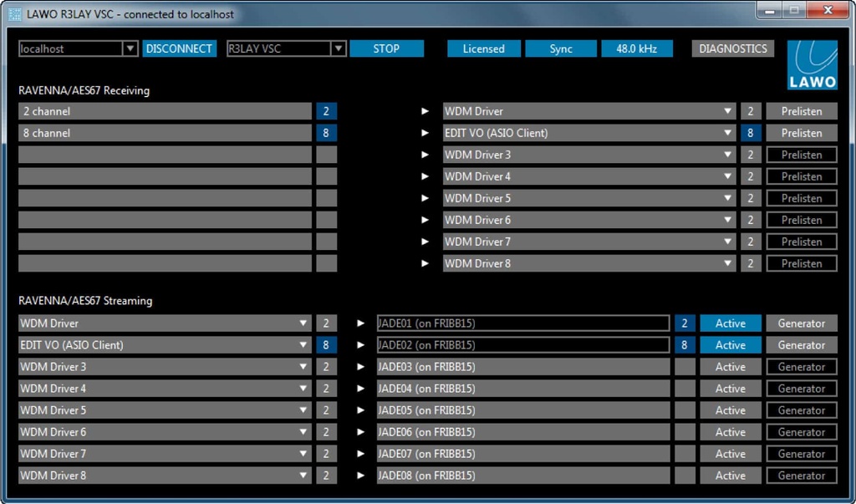This screenshot has width=856, height=504.
Task: Open the R3LAY VSC dropdown
Action: tap(339, 48)
